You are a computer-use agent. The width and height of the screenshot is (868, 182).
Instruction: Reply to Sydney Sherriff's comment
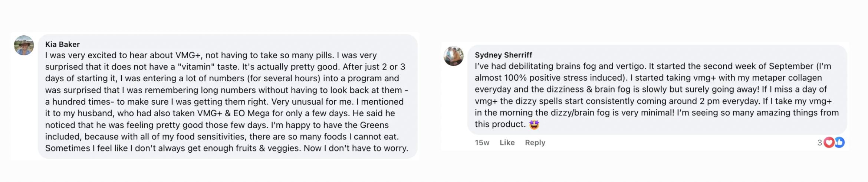535,143
